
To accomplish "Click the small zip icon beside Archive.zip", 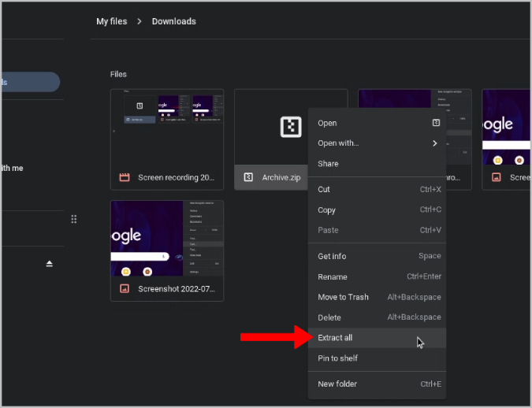I will point(248,177).
